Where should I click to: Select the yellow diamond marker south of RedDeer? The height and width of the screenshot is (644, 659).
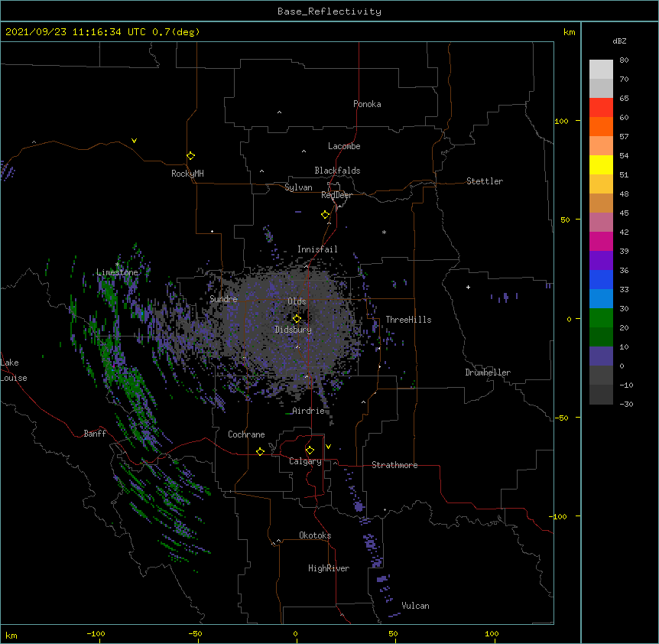pos(325,215)
